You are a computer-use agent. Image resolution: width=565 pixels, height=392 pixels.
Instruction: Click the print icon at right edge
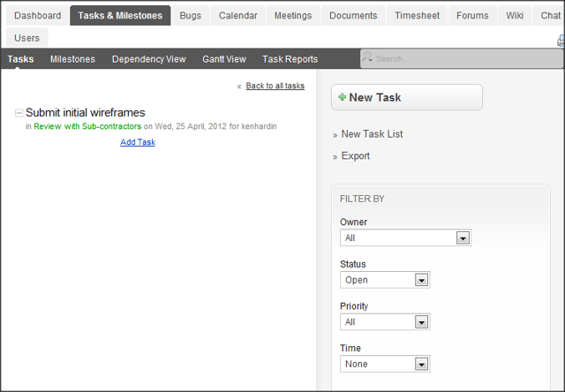(x=561, y=41)
